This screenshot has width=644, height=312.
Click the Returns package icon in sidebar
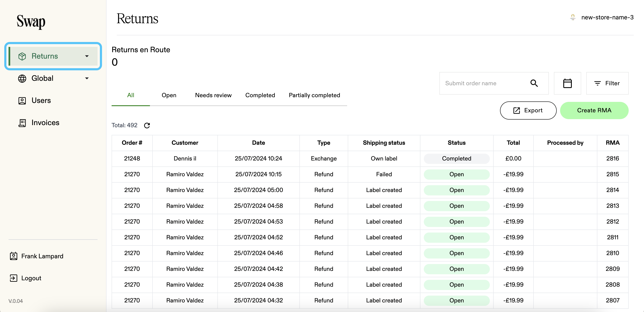click(x=22, y=56)
